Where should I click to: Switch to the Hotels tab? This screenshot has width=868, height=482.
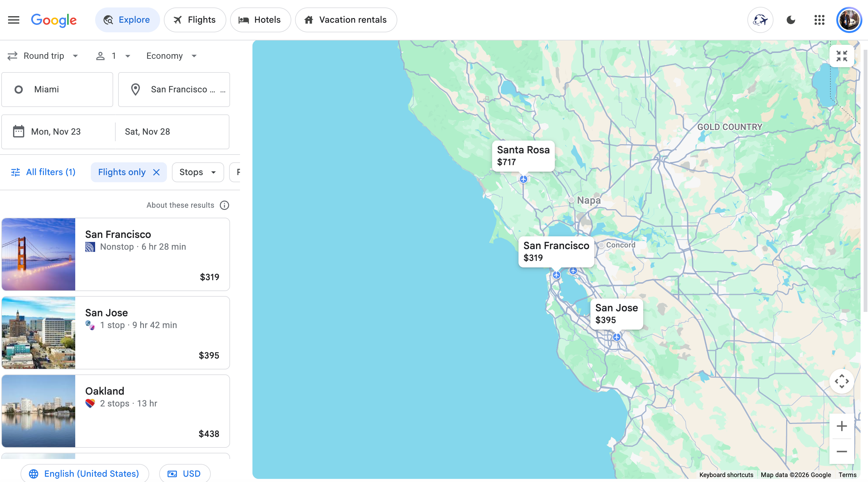click(x=260, y=20)
